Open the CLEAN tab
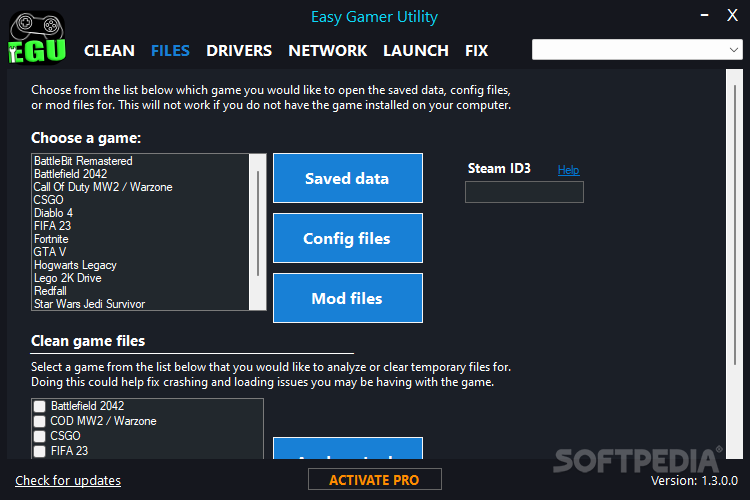750x500 pixels. pos(109,51)
